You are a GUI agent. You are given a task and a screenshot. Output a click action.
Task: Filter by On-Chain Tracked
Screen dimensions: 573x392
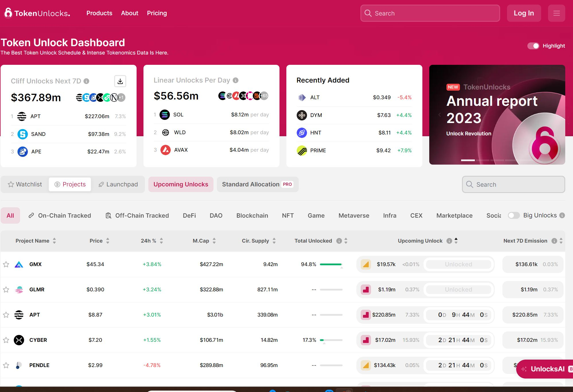pyautogui.click(x=60, y=216)
